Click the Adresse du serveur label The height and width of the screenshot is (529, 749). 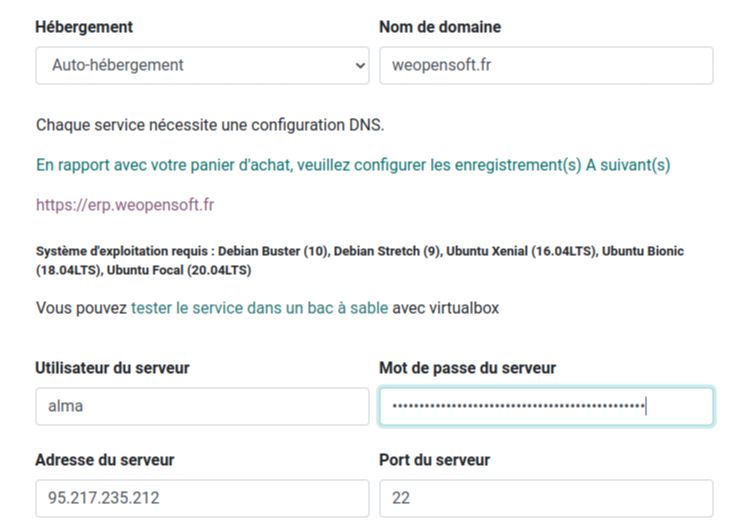pyautogui.click(x=105, y=460)
